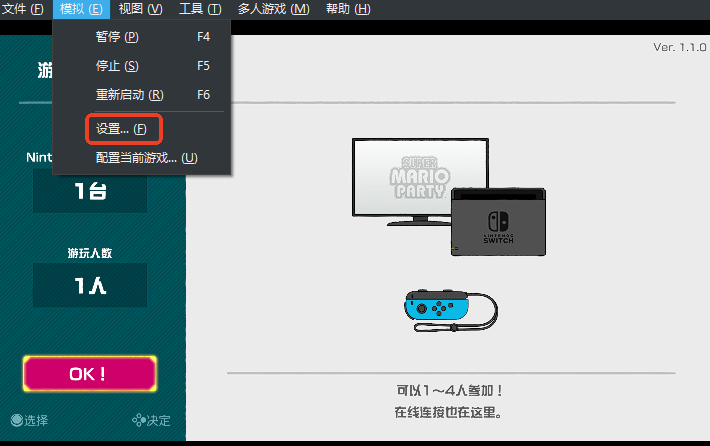Select the 1人 player count box
This screenshot has width=710, height=446.
click(x=90, y=286)
